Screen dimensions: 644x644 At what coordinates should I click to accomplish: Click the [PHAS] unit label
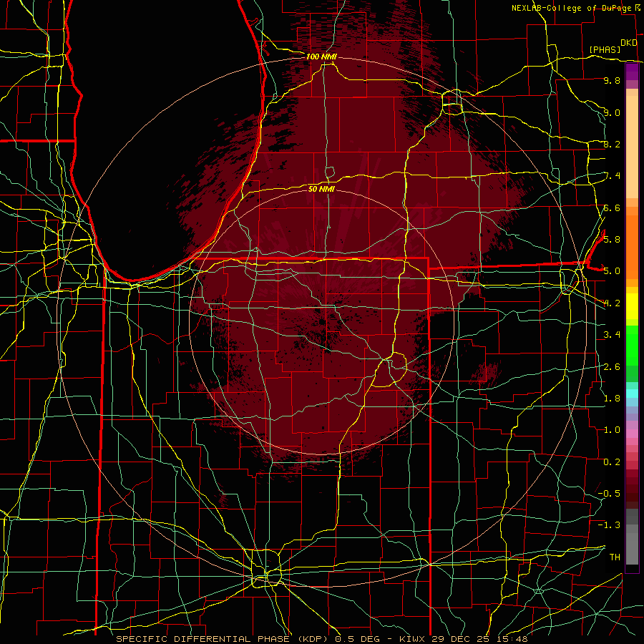(605, 50)
